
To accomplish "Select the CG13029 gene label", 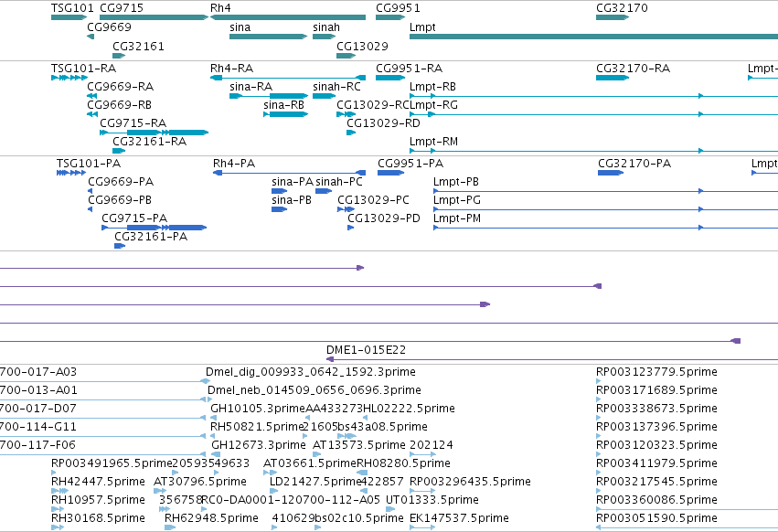I will click(x=362, y=46).
